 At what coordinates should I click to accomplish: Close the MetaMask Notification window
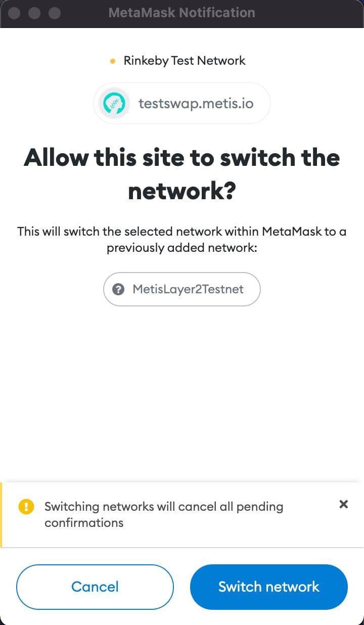[x=14, y=13]
